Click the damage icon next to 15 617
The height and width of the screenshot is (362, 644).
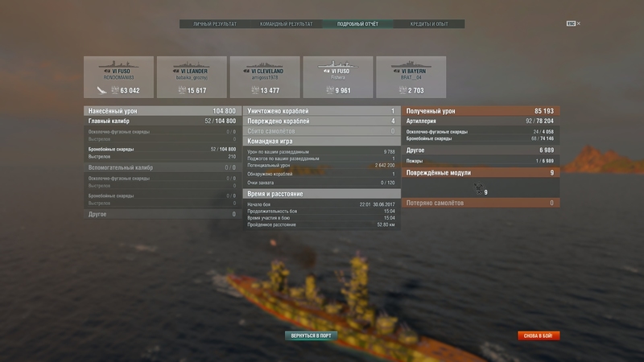pyautogui.click(x=182, y=90)
